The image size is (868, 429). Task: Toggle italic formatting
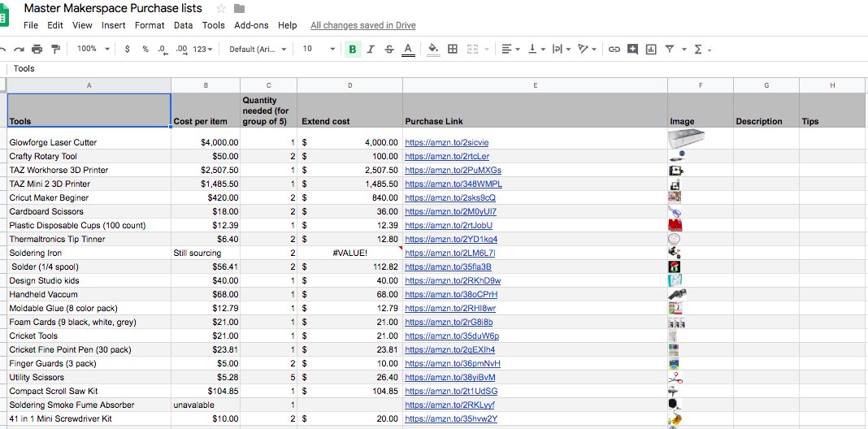tap(371, 50)
